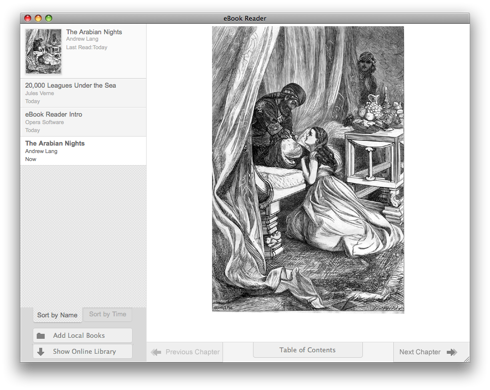Image resolution: width=490 pixels, height=390 pixels.
Task: Select The Arabian Nights row marked Now
Action: pos(83,151)
